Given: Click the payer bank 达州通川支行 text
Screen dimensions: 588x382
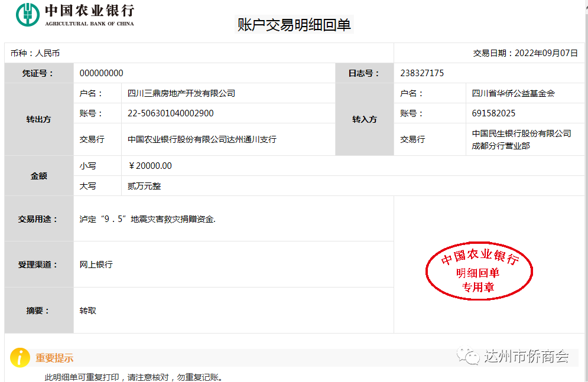Looking at the screenshot, I should 252,139.
